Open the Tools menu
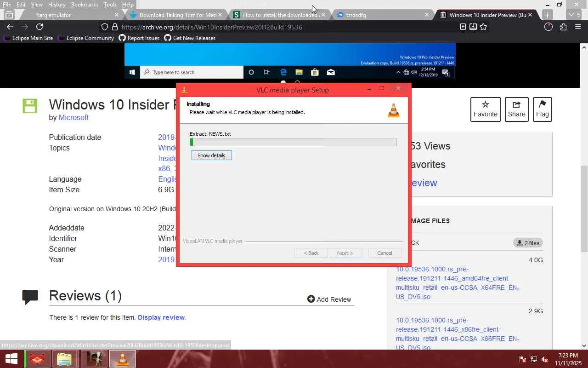Screen dimensions: 588x368 pos(110,5)
